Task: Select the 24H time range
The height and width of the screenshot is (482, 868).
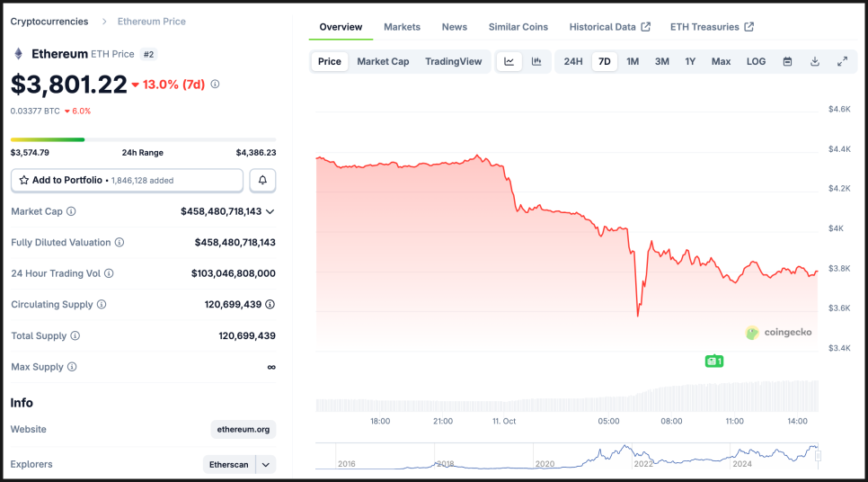Action: coord(573,61)
